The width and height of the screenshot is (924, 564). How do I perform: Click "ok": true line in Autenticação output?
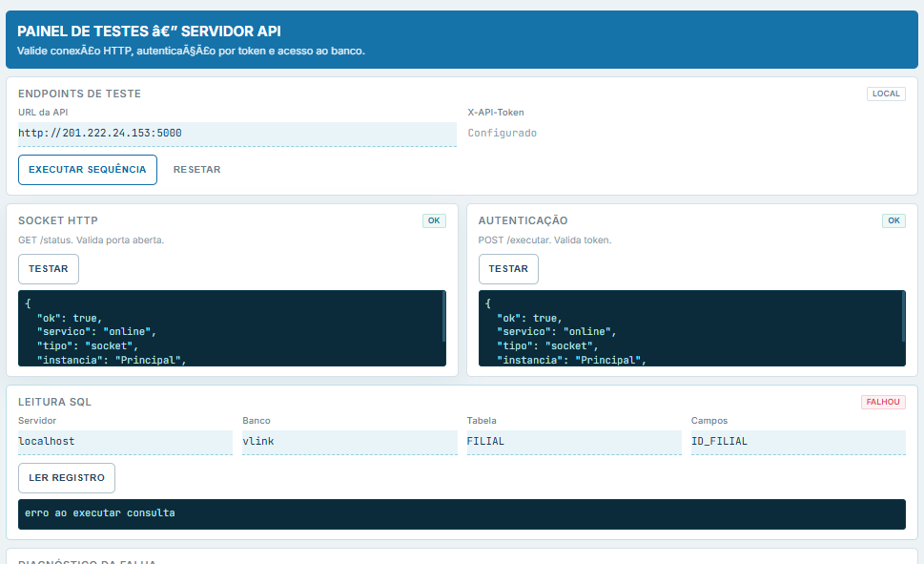click(x=529, y=318)
